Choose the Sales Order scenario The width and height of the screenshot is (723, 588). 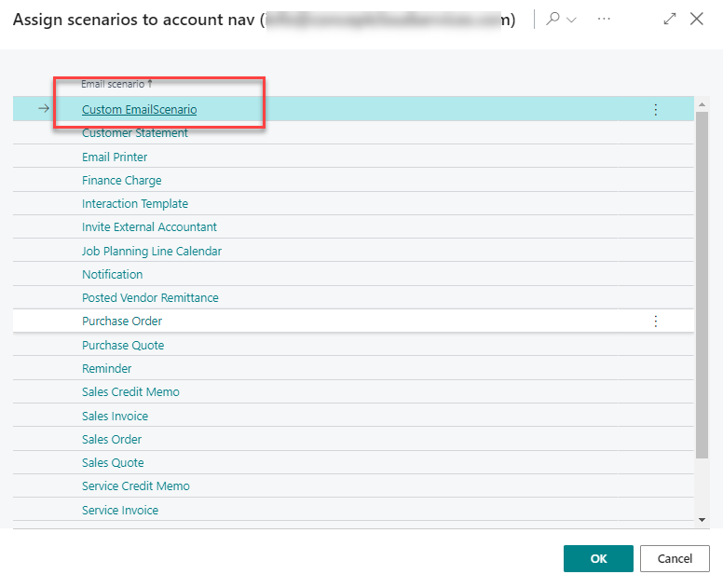pos(112,440)
